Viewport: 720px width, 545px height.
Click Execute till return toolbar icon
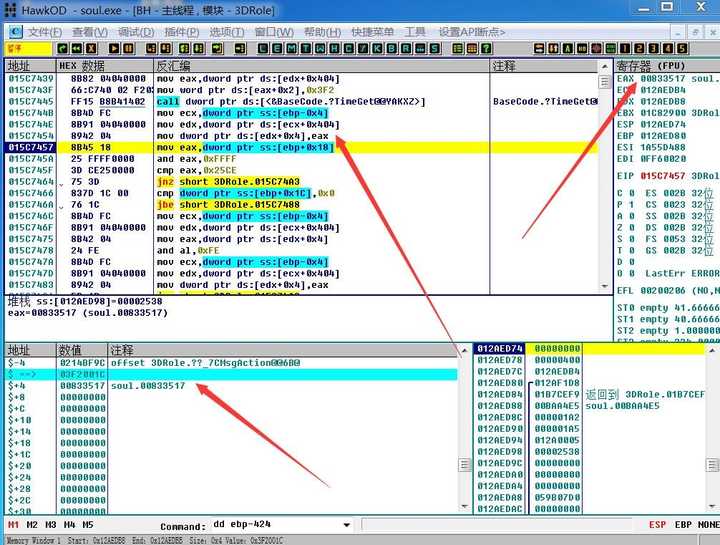(218, 49)
